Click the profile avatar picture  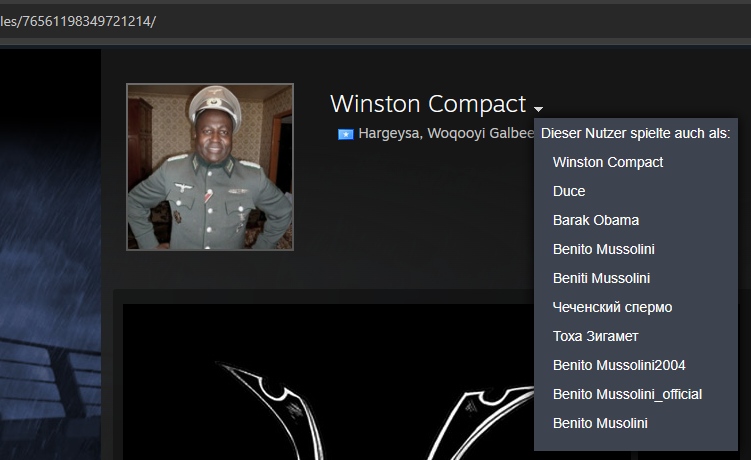coord(210,166)
